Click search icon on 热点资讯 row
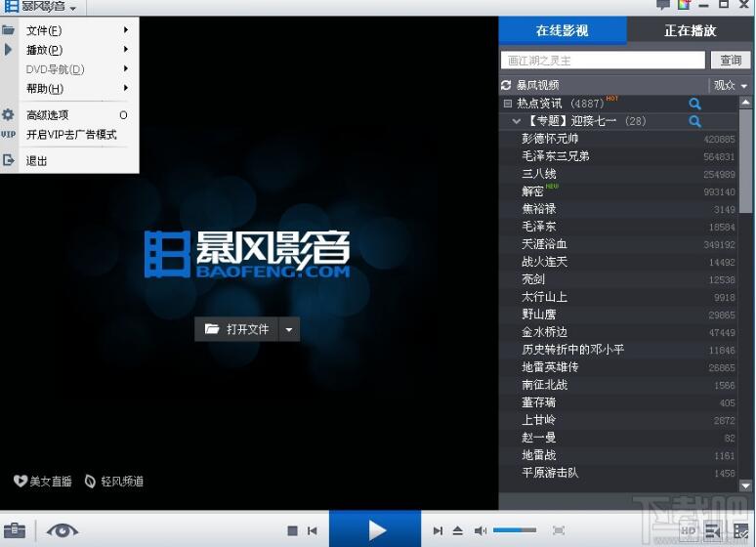This screenshot has width=756, height=547. coord(694,104)
